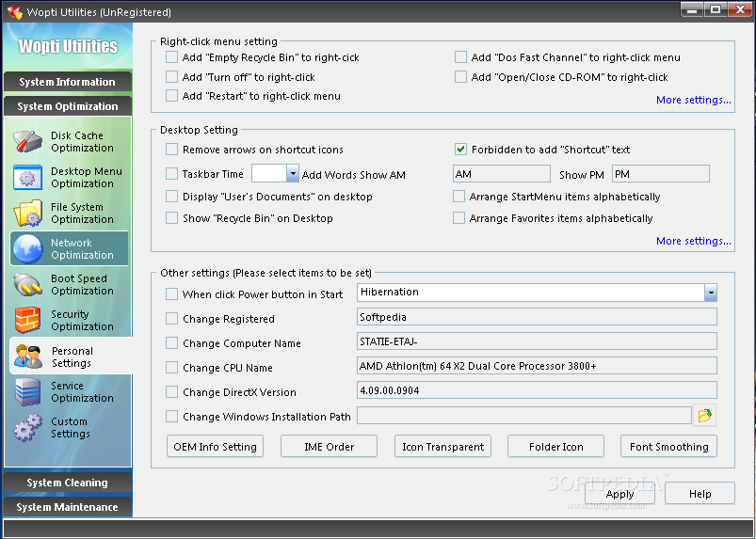Click the STATIE-ETAJ- computer name field
The image size is (756, 539).
pos(537,341)
